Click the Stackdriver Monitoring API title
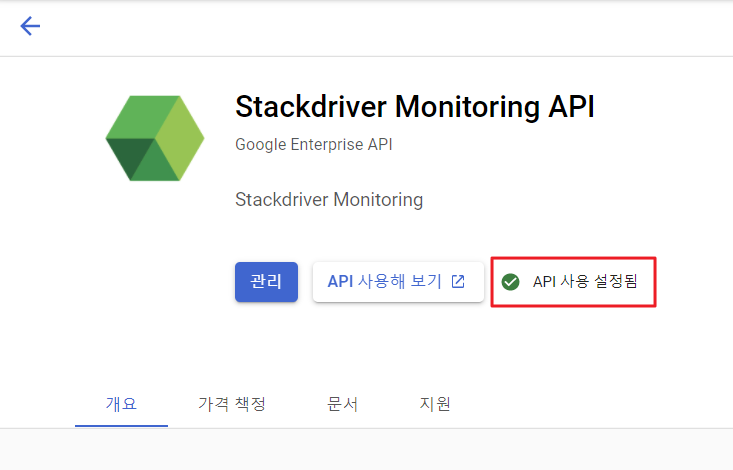The image size is (733, 470). 414,107
